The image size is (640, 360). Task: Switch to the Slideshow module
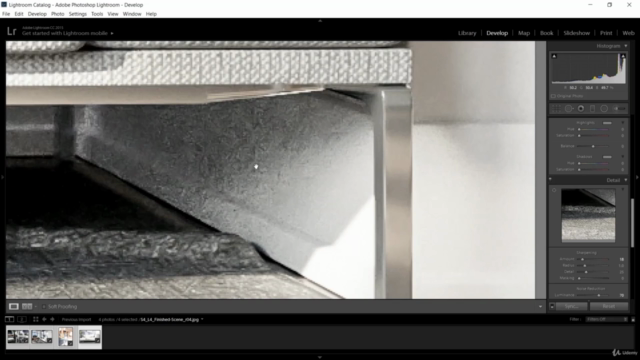(576, 33)
